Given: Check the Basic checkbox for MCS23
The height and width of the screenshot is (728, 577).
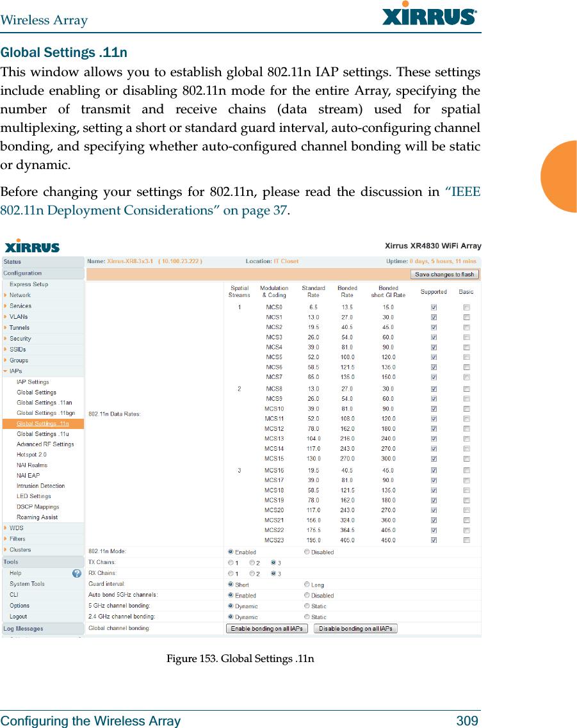Looking at the screenshot, I should (466, 540).
